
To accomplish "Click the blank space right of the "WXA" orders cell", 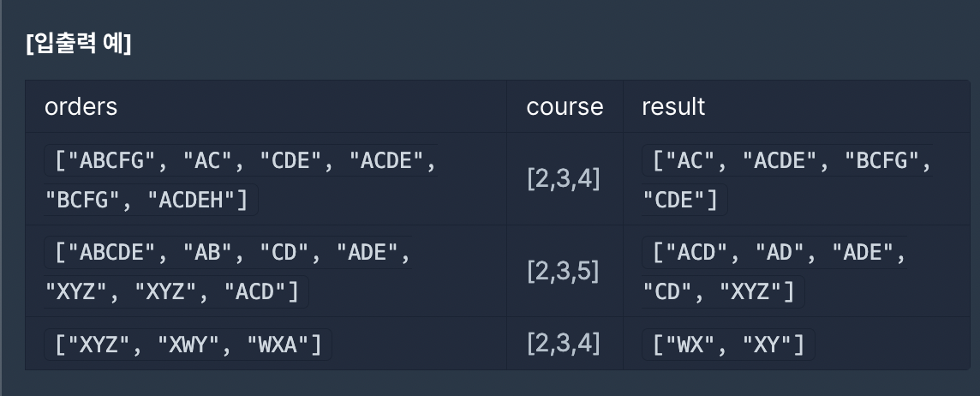I will 419,344.
